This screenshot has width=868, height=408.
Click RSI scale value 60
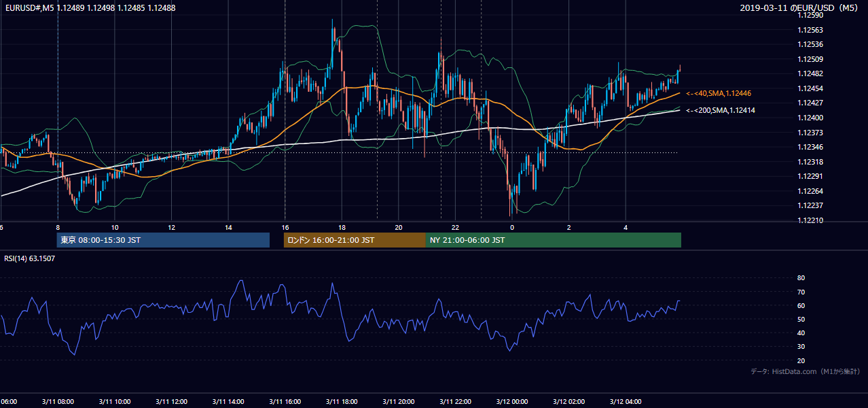click(x=801, y=305)
